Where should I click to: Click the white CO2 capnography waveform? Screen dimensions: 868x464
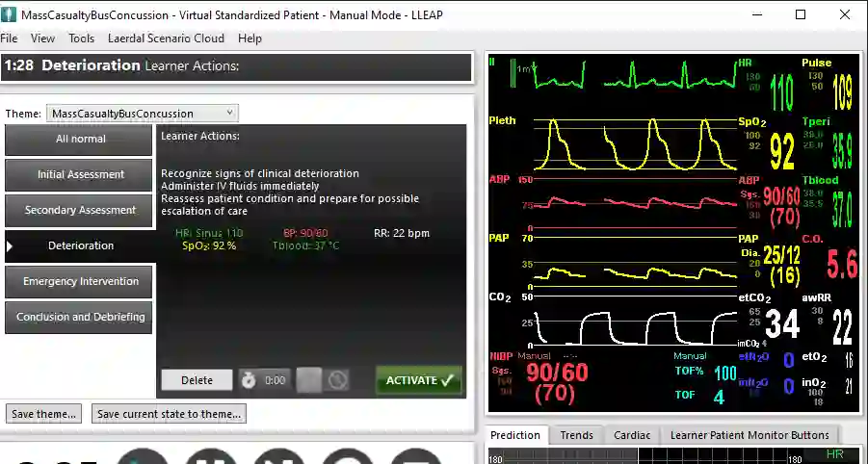[x=635, y=327]
